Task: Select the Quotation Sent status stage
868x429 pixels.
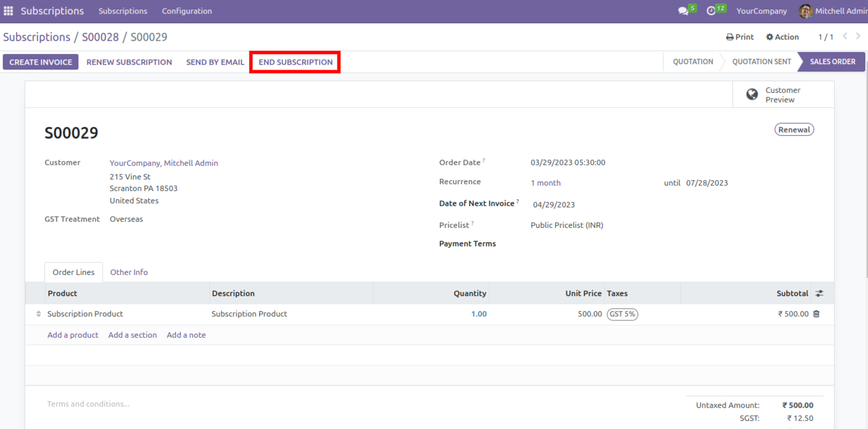Action: pyautogui.click(x=761, y=61)
